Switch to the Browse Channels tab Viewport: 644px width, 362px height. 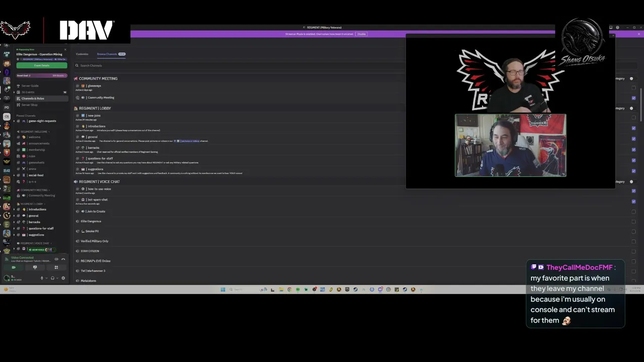111,54
